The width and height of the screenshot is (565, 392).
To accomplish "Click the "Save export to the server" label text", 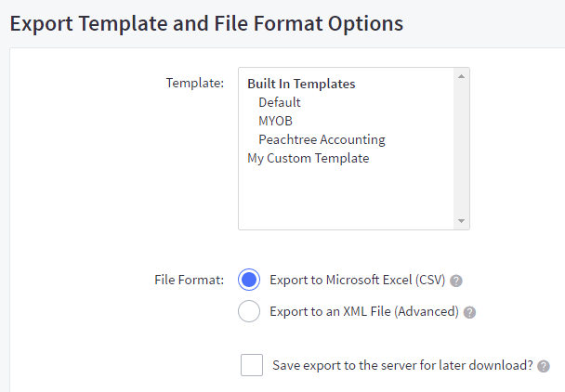I will point(402,365).
